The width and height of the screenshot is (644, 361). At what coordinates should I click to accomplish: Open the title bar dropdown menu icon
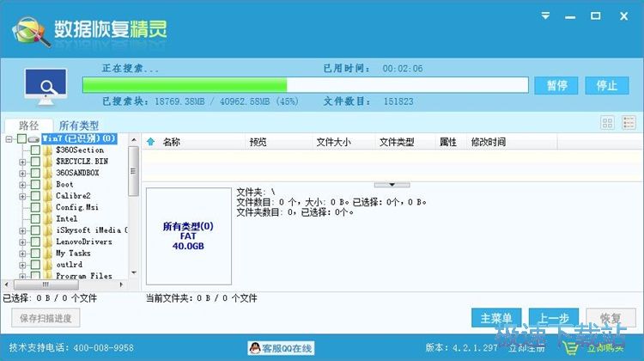point(545,15)
